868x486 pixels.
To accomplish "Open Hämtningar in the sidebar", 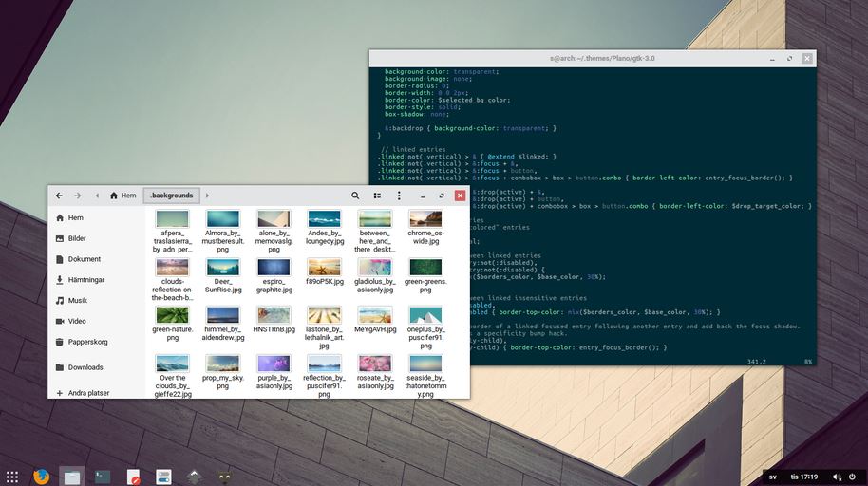I will tap(85, 280).
